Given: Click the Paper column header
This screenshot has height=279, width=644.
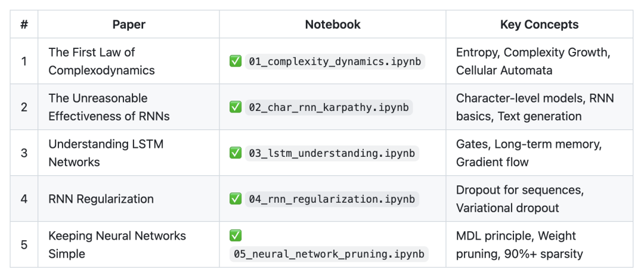Looking at the screenshot, I should 129,24.
